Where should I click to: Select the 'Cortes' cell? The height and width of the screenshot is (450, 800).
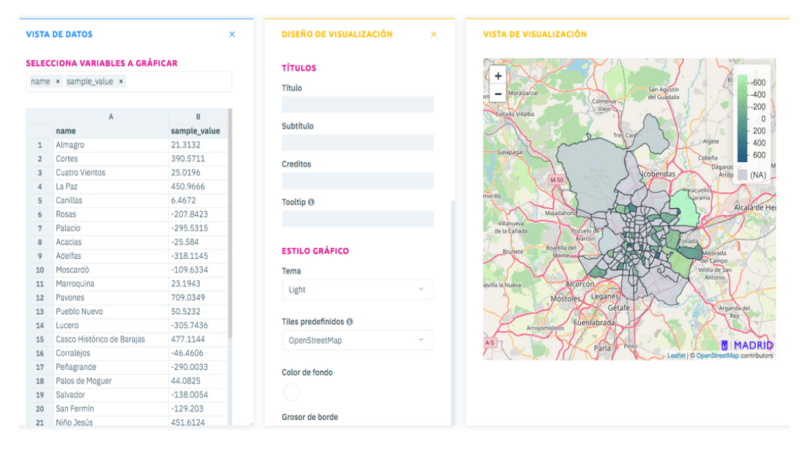111,159
